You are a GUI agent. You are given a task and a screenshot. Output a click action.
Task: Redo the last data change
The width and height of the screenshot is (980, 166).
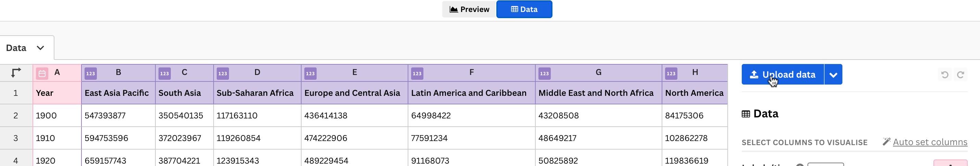[x=960, y=75]
